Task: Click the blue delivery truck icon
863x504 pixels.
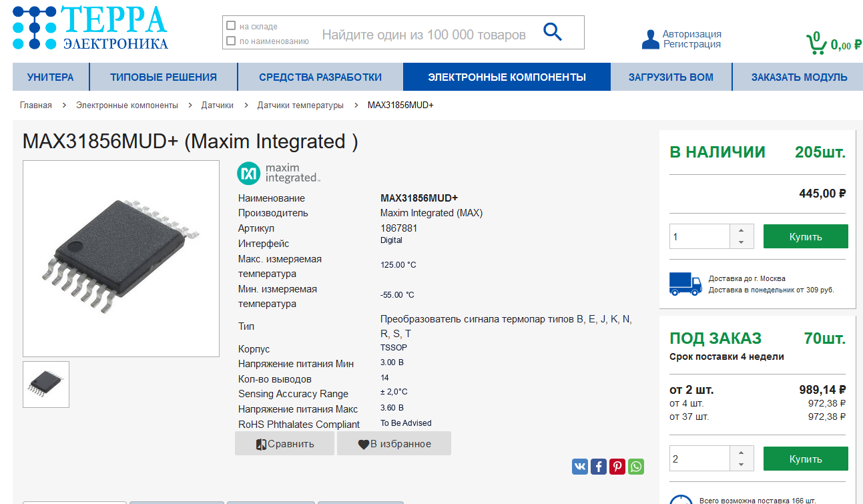Action: click(x=685, y=284)
